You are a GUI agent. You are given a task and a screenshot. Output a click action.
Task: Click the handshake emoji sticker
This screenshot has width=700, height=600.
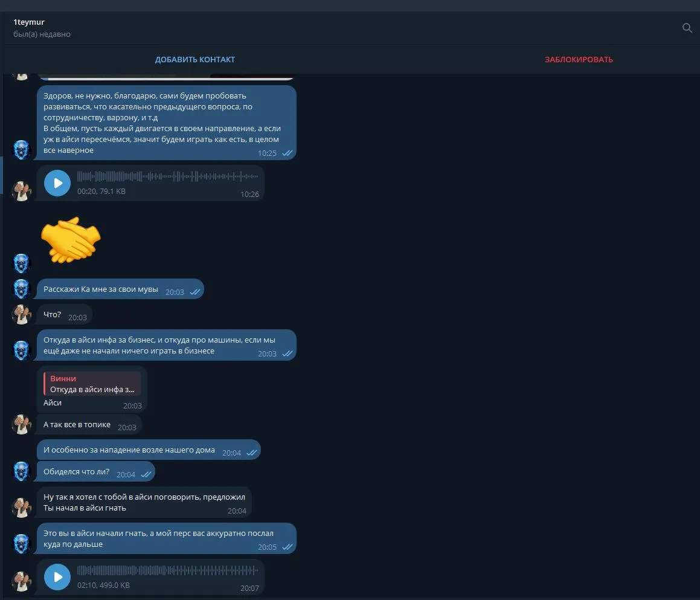coord(71,240)
